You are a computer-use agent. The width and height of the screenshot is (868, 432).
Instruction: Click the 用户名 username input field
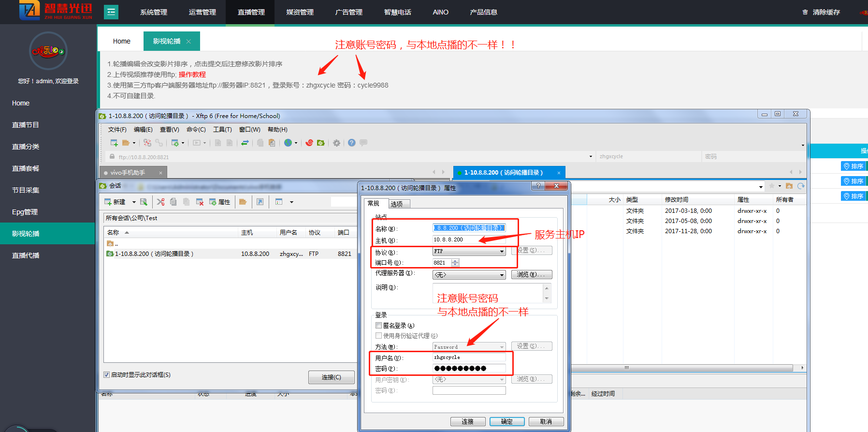[469, 358]
